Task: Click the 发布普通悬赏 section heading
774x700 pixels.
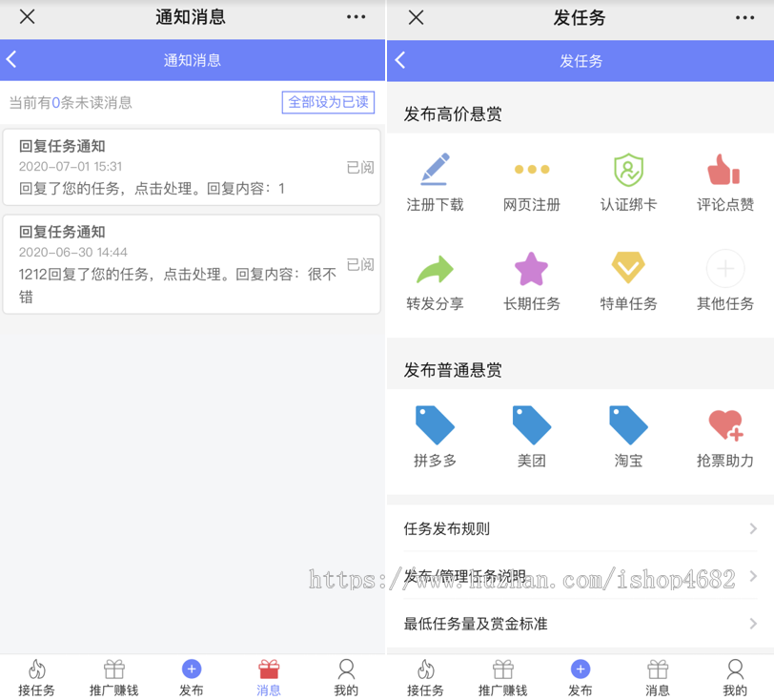Action: pos(453,369)
